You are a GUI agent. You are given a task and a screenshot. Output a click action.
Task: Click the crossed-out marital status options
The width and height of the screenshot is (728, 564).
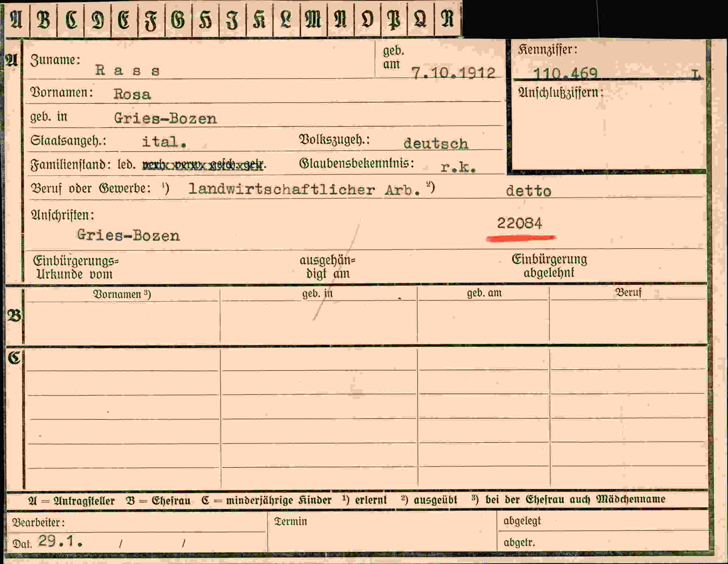pyautogui.click(x=204, y=165)
